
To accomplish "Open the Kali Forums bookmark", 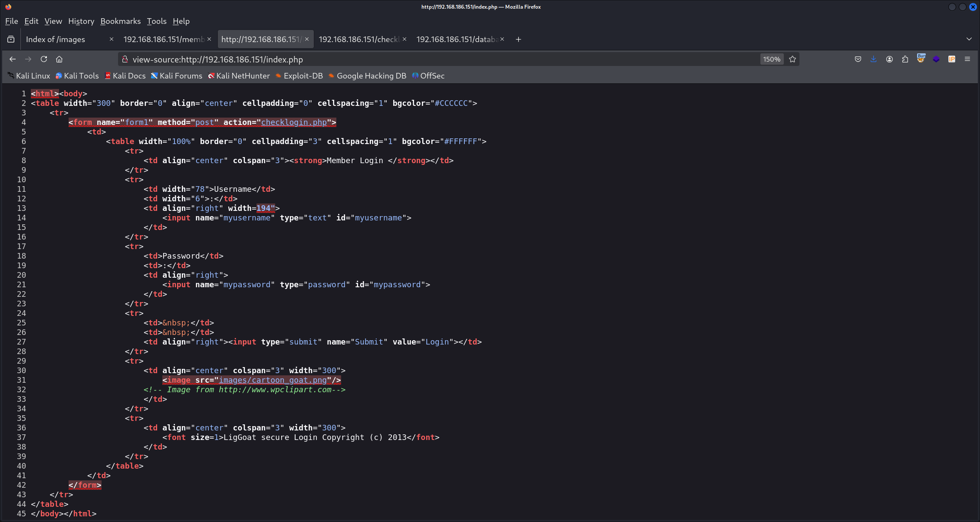I will 176,76.
